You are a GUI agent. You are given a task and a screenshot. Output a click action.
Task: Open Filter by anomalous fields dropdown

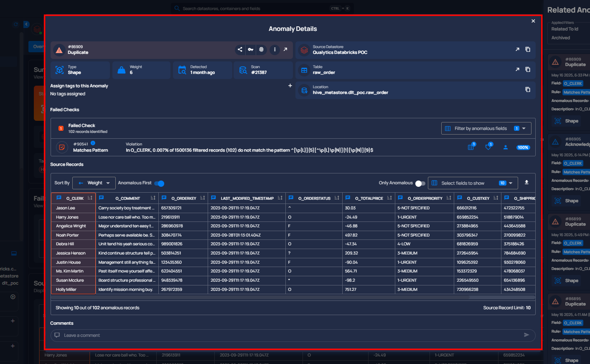(x=486, y=128)
